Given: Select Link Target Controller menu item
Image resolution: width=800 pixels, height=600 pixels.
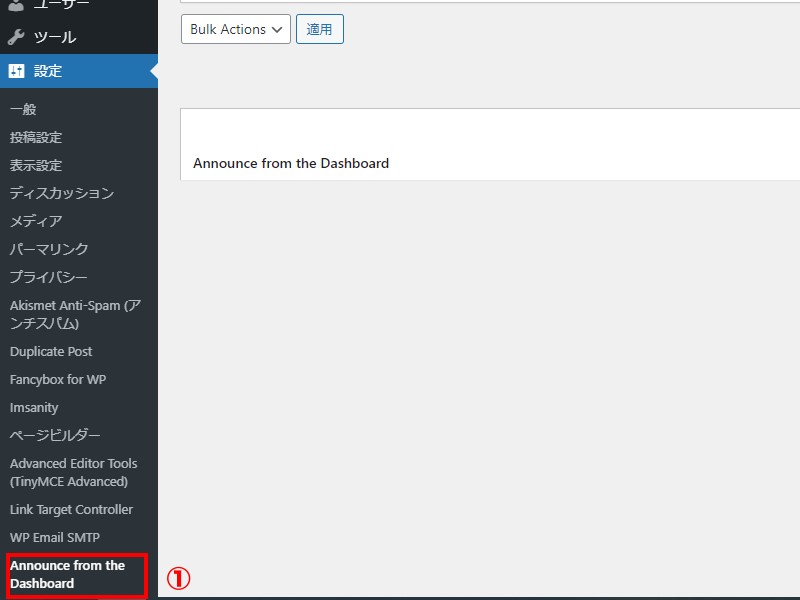Looking at the screenshot, I should click(x=71, y=510).
